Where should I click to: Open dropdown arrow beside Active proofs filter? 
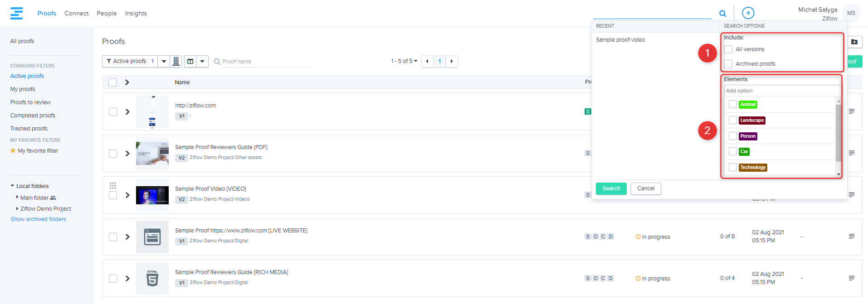pos(164,61)
